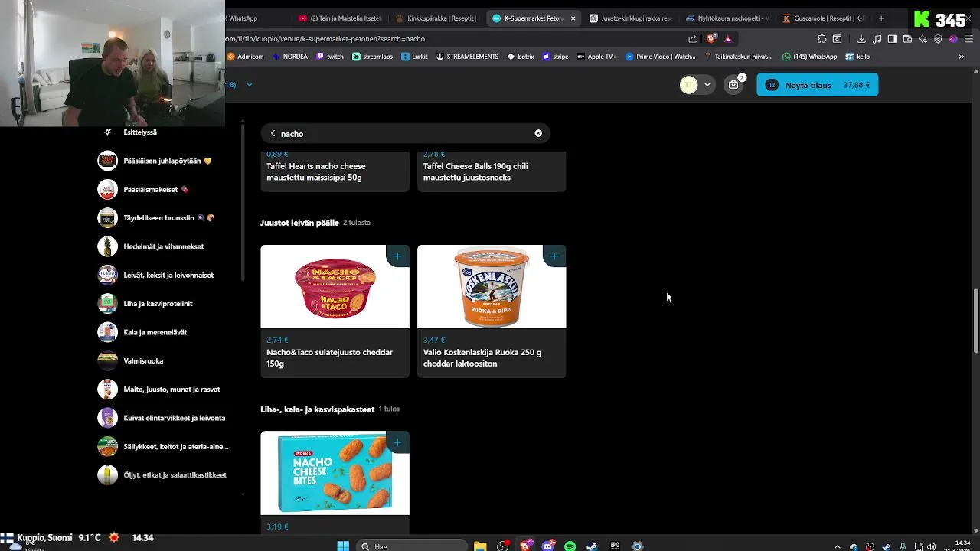Viewport: 980px width, 551px height.
Task: Click Brave Shields icon in address bar
Action: pos(712,39)
